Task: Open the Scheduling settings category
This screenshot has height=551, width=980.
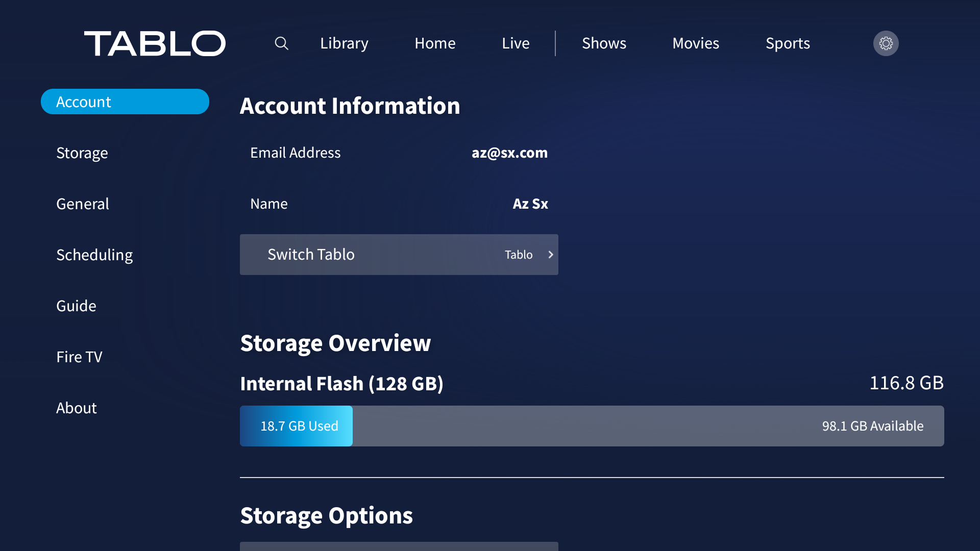Action: point(94,255)
